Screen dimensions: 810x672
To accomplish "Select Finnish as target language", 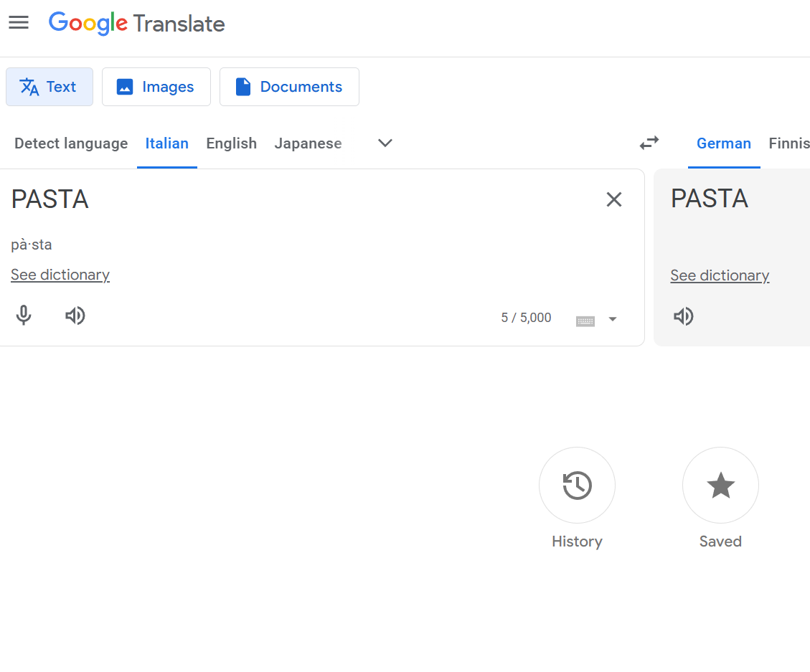I will coord(789,143).
